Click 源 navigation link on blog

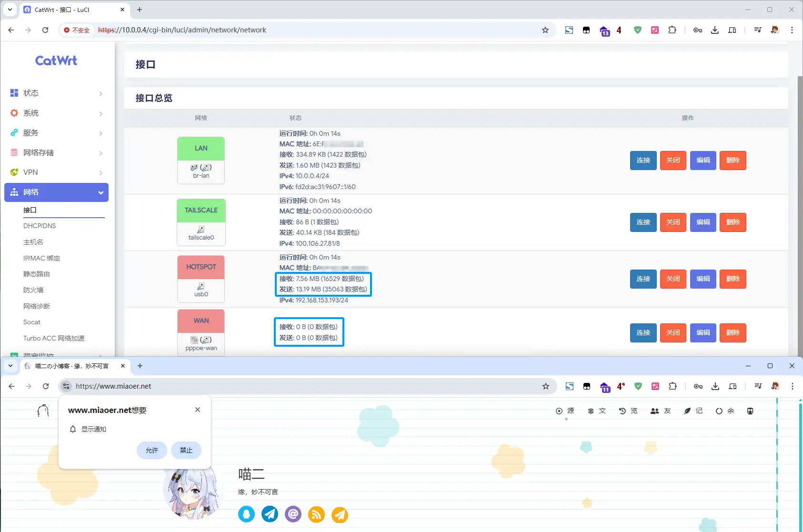tap(565, 411)
